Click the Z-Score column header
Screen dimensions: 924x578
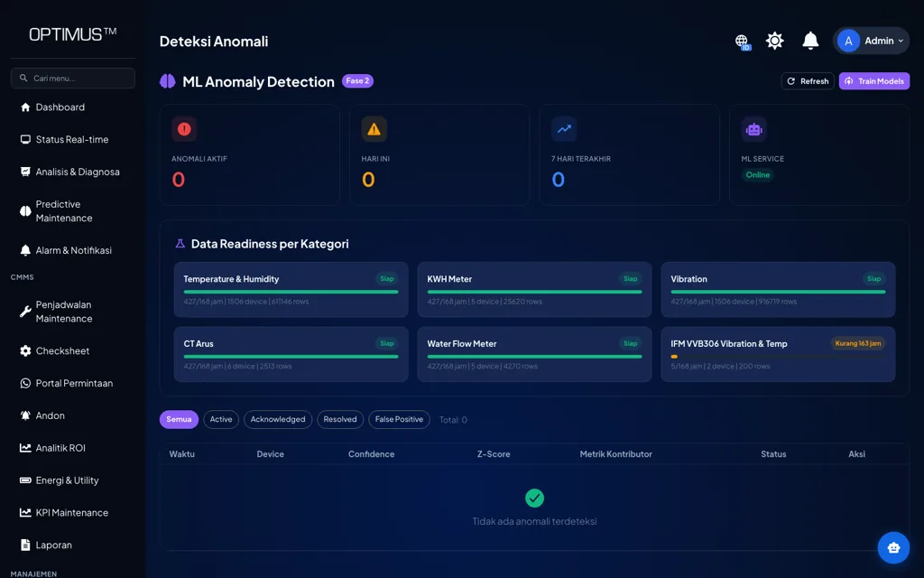[494, 454]
